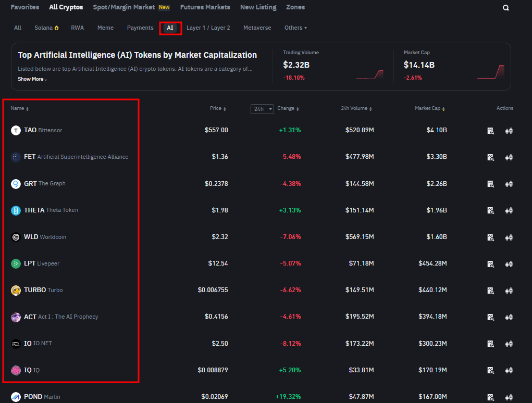The height and width of the screenshot is (403, 532).
Task: Open the POND Marlin details icon
Action: click(491, 397)
